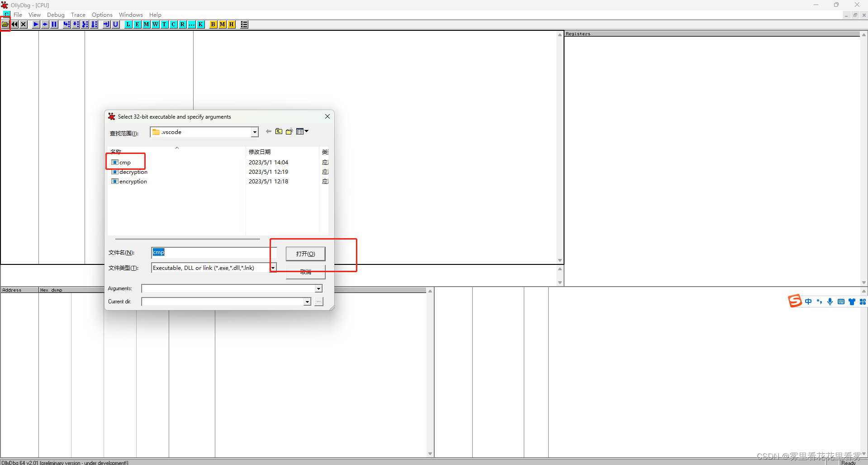Click the Open (打开) button

(305, 254)
